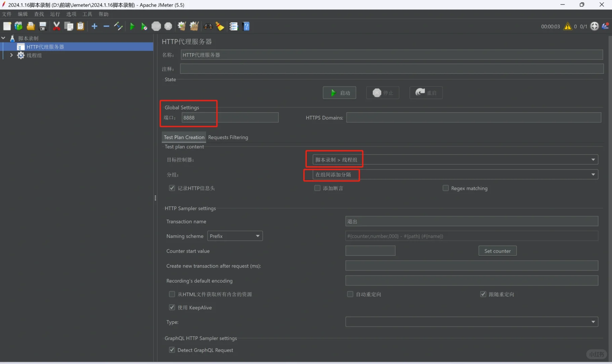Open Search with the binoculars icon
This screenshot has height=364, width=612.
[208, 26]
